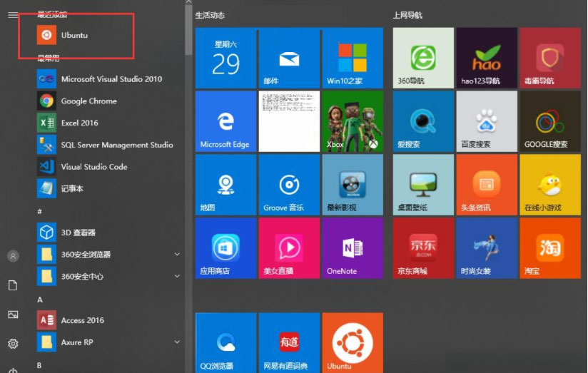Open the Groove music tile

tap(288, 185)
